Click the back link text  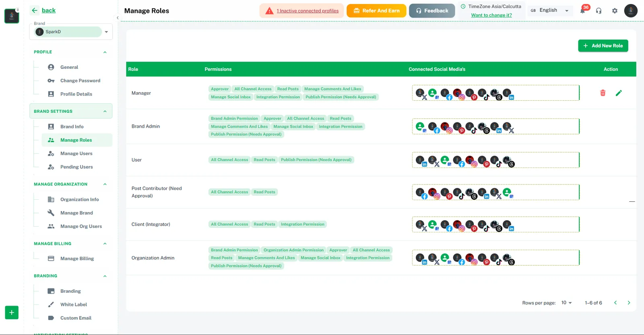49,10
